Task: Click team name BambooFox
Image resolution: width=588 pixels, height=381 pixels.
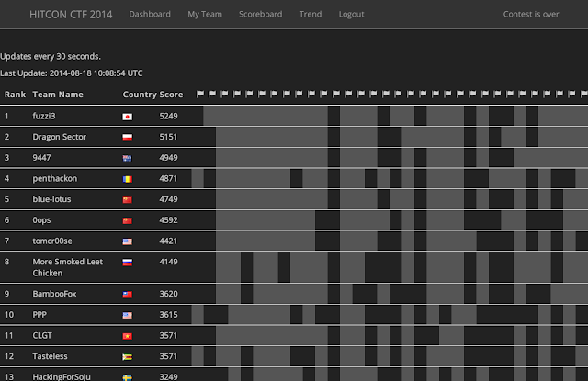Action: [x=54, y=294]
